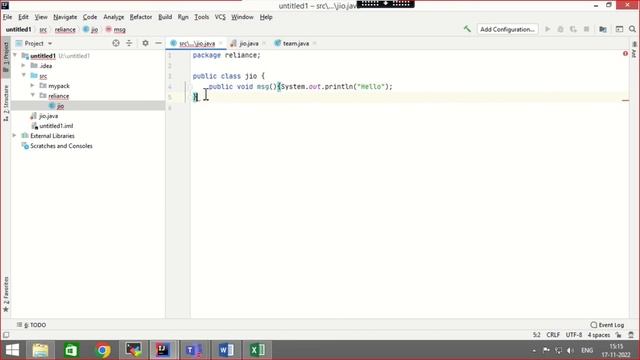Screen dimensions: 640x360
Task: Open Microsoft Word from taskbar
Action: pos(226,350)
